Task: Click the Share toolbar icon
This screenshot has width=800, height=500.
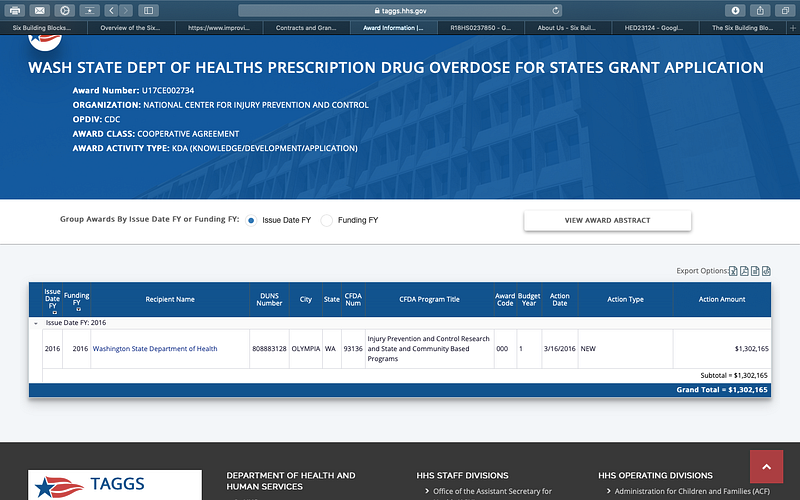Action: point(760,10)
